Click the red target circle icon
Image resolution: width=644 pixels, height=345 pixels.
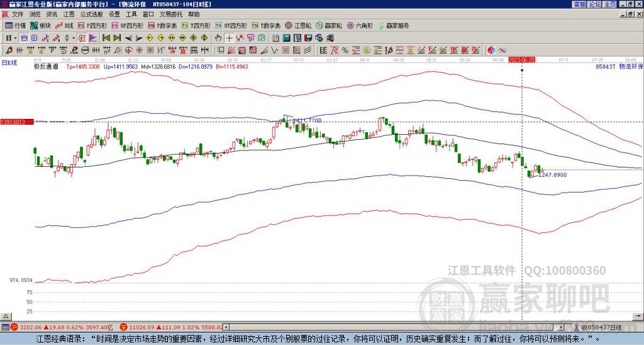coord(128,50)
